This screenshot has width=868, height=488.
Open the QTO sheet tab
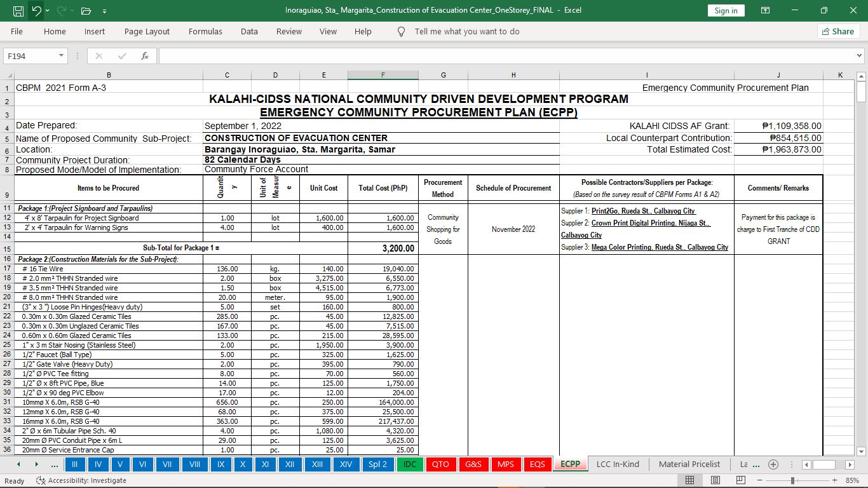(440, 464)
